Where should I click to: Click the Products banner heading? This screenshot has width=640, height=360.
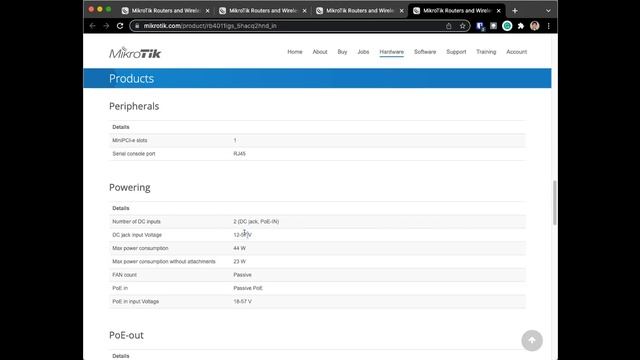click(x=131, y=78)
